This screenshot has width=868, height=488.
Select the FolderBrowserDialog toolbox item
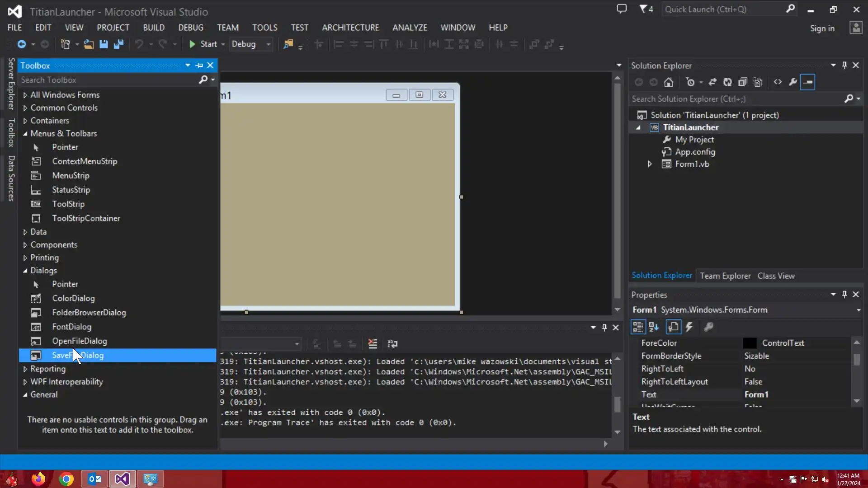(x=89, y=312)
